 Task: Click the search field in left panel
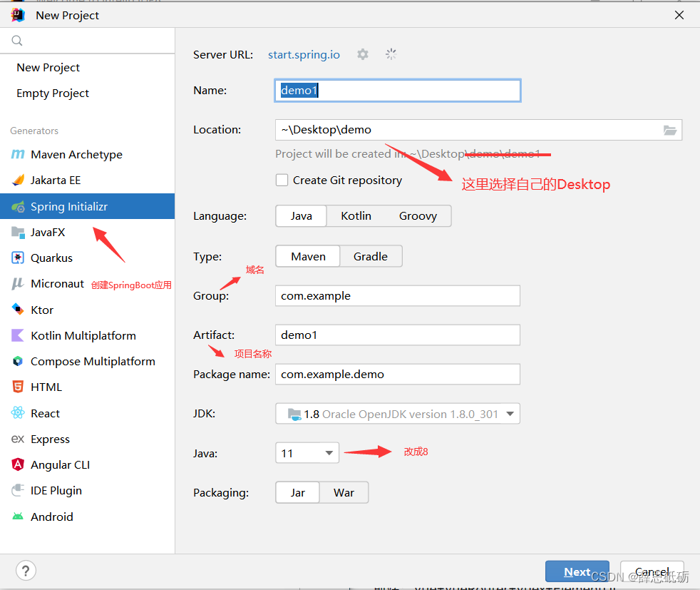[x=87, y=41]
